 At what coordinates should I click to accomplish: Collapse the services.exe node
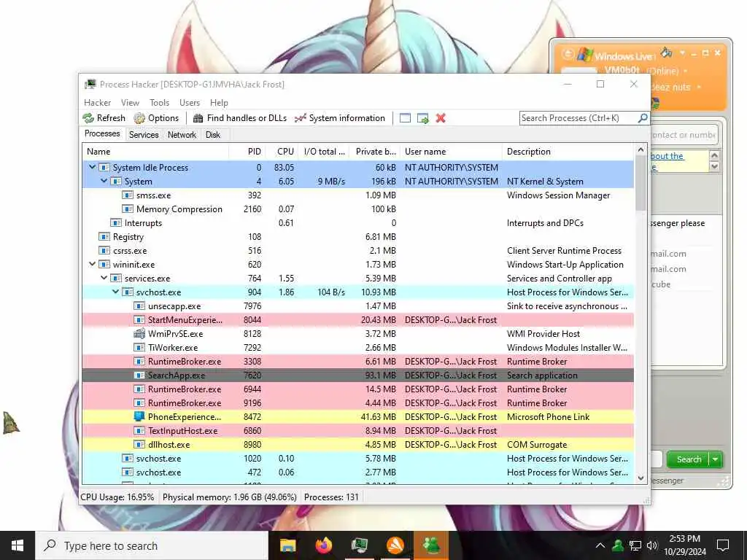(104, 278)
